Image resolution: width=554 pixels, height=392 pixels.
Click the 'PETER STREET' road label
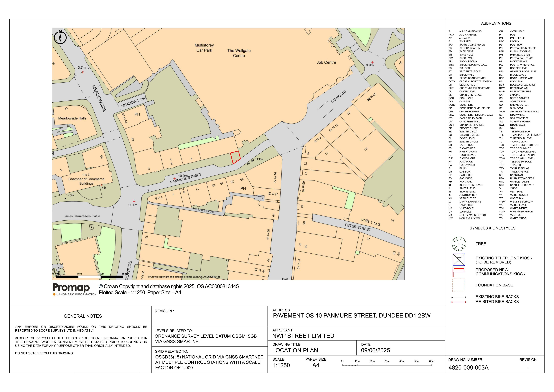(358, 227)
